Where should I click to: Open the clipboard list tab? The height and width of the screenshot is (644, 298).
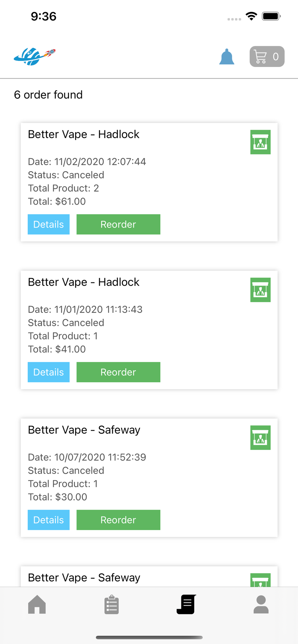pyautogui.click(x=112, y=604)
